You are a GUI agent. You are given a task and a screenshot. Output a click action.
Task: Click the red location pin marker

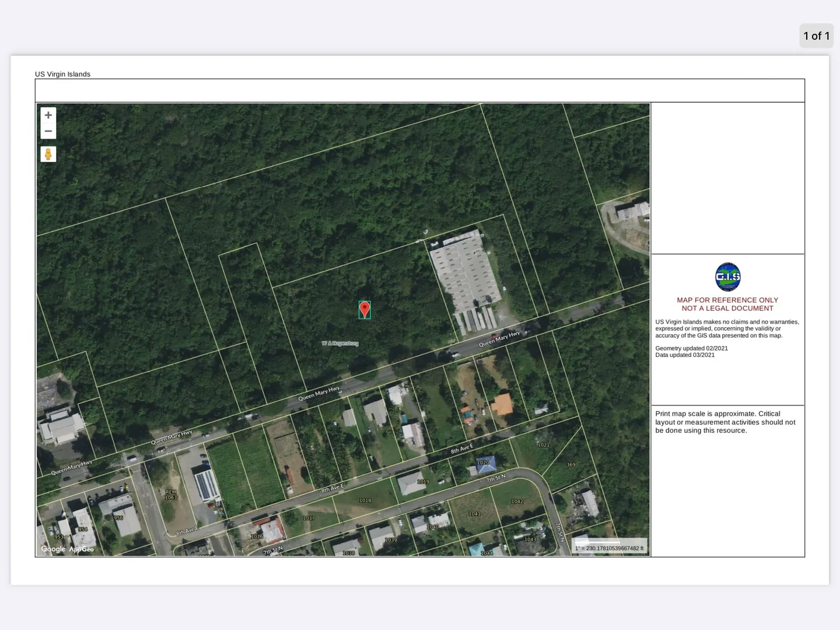pos(365,309)
